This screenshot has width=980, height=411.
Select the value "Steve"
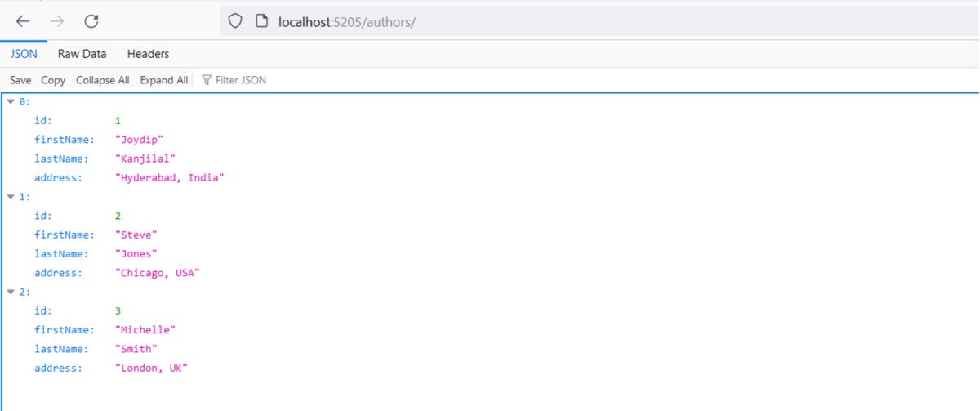pos(136,235)
